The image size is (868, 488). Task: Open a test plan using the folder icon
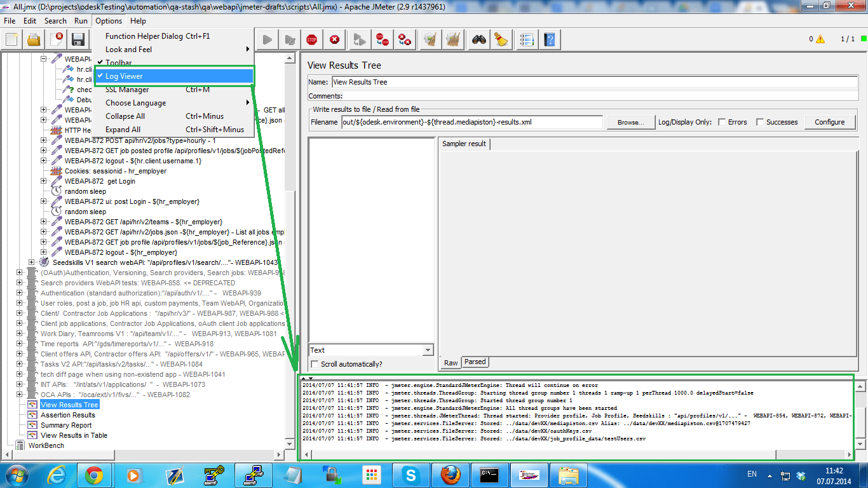click(34, 40)
